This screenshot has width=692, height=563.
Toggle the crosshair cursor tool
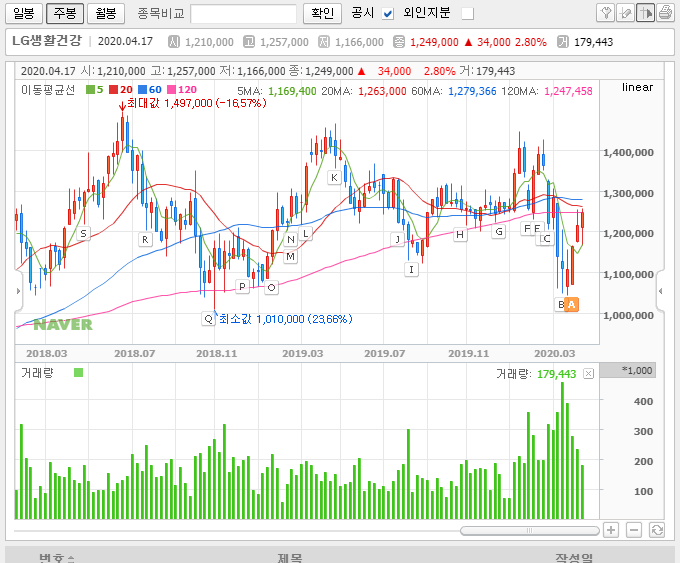(x=645, y=13)
